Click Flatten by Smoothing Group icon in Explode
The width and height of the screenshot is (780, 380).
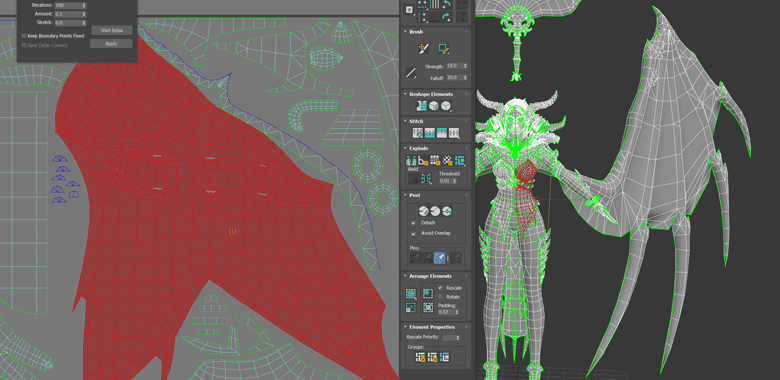click(x=435, y=161)
